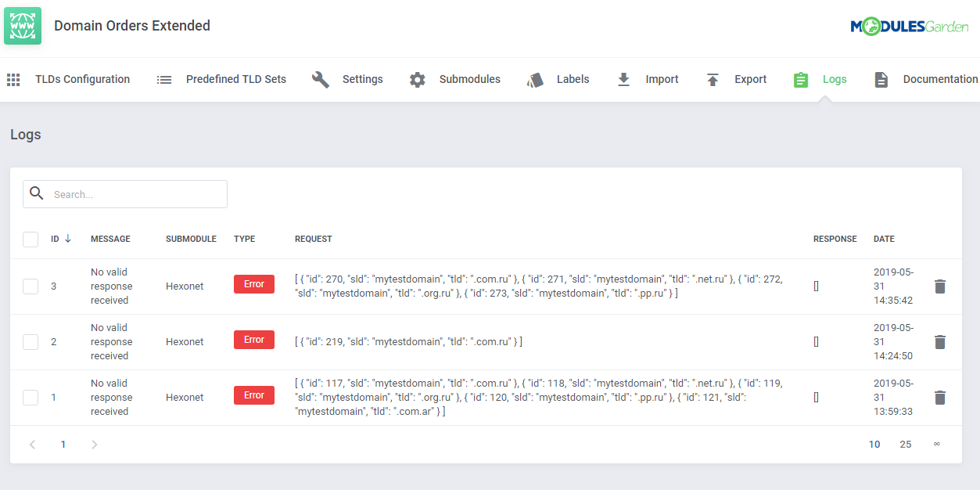Click Hexonet in log row 3
This screenshot has width=980, height=490.
click(x=185, y=286)
